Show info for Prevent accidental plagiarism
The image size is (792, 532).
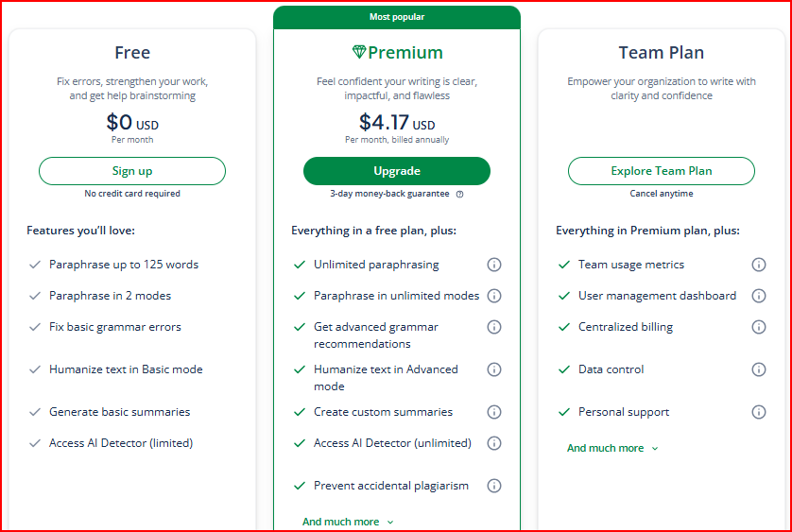tap(493, 486)
